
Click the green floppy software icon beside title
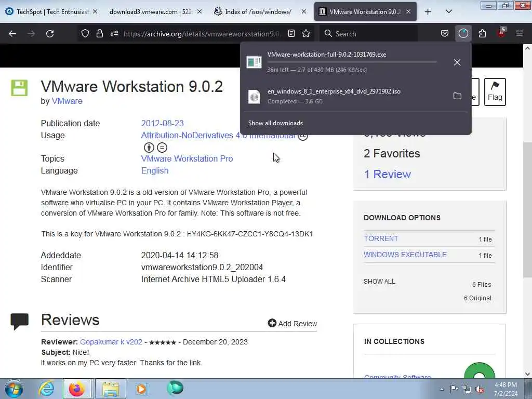pos(19,88)
